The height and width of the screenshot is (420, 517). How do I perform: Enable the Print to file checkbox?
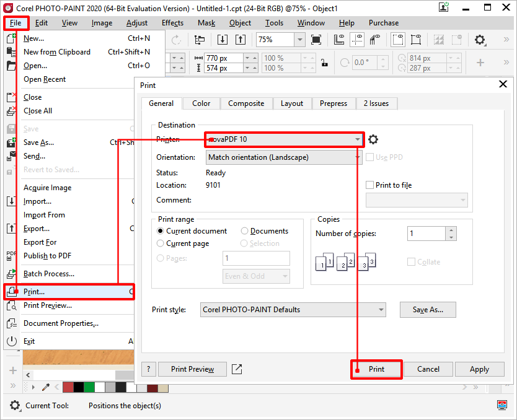(x=369, y=185)
